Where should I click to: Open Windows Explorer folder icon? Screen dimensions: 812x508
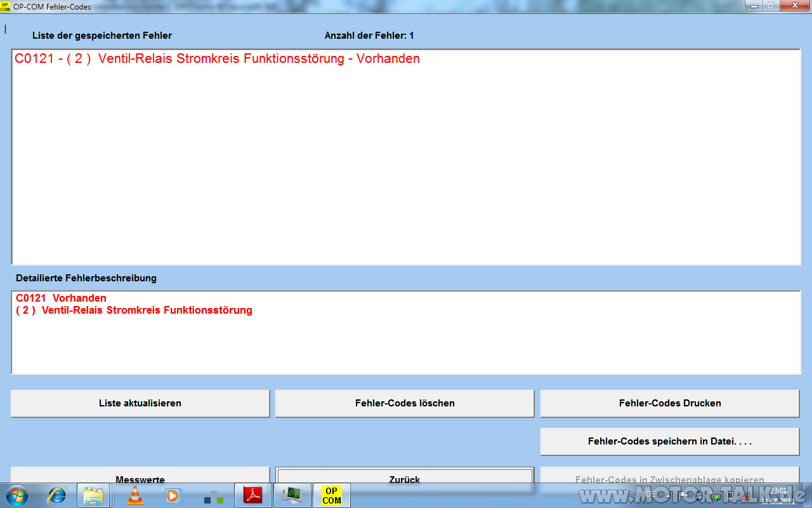click(x=94, y=495)
